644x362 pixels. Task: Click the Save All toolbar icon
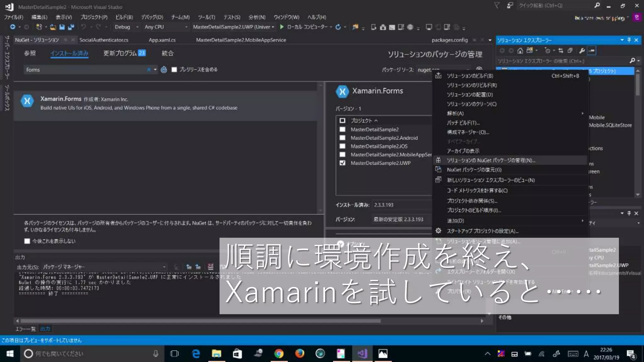pos(71,27)
